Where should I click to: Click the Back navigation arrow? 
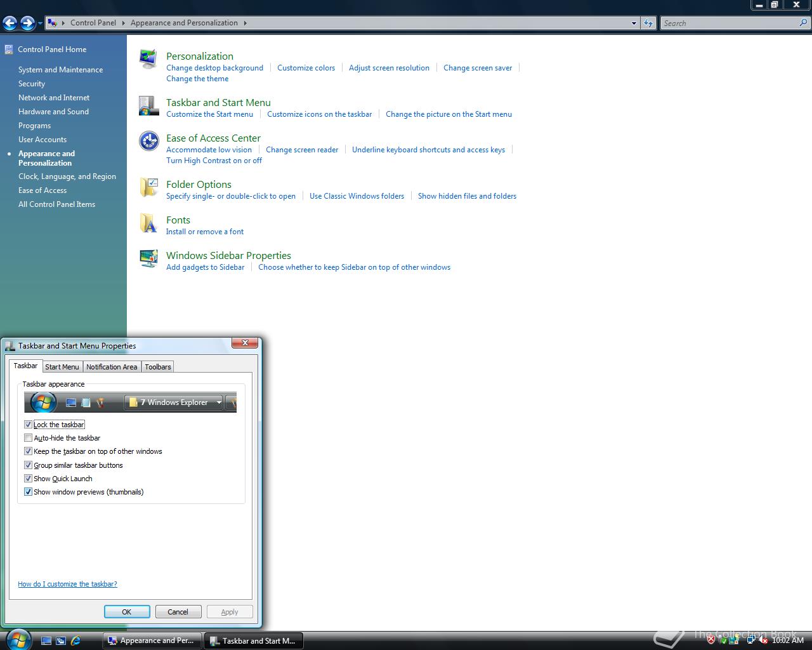point(10,23)
